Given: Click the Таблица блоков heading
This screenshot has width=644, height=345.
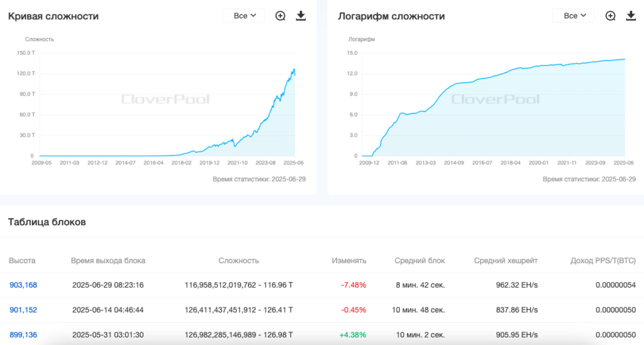Looking at the screenshot, I should click(x=47, y=222).
